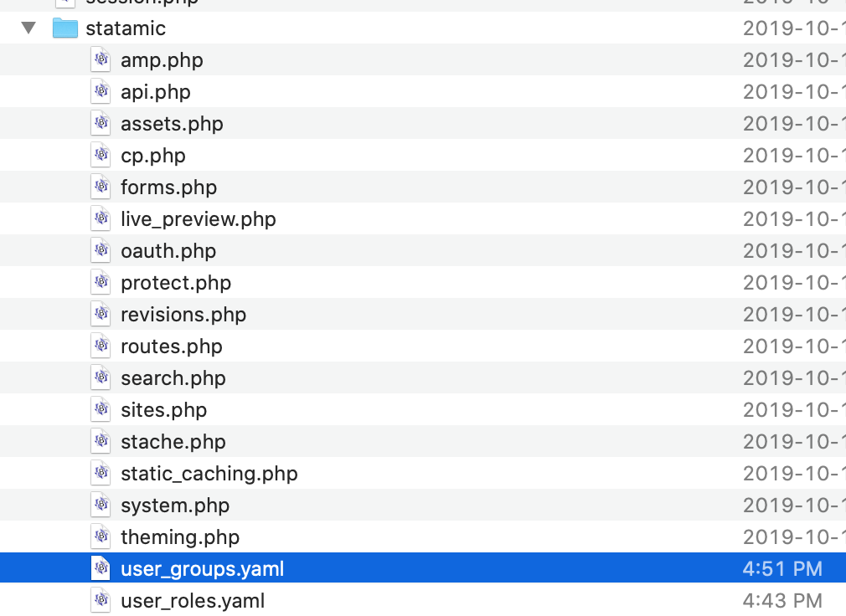
Task: Click the icon beside assets.php
Action: click(101, 123)
